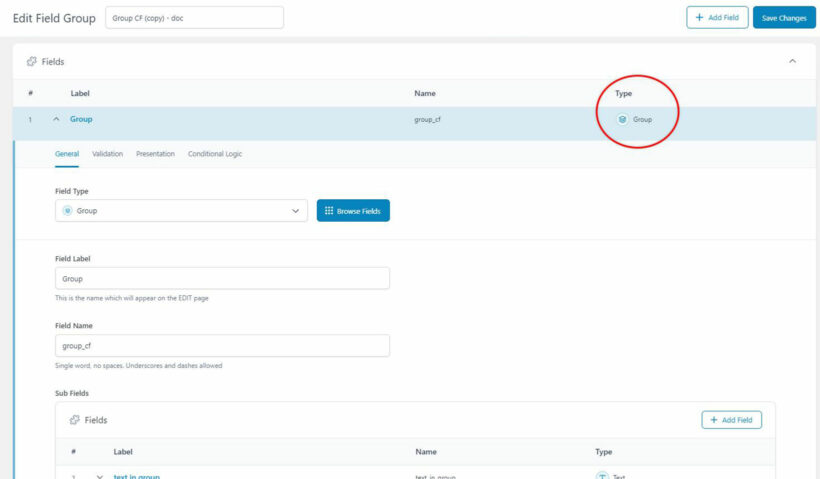Open the Presentation tab
820x479 pixels.
pyautogui.click(x=155, y=154)
